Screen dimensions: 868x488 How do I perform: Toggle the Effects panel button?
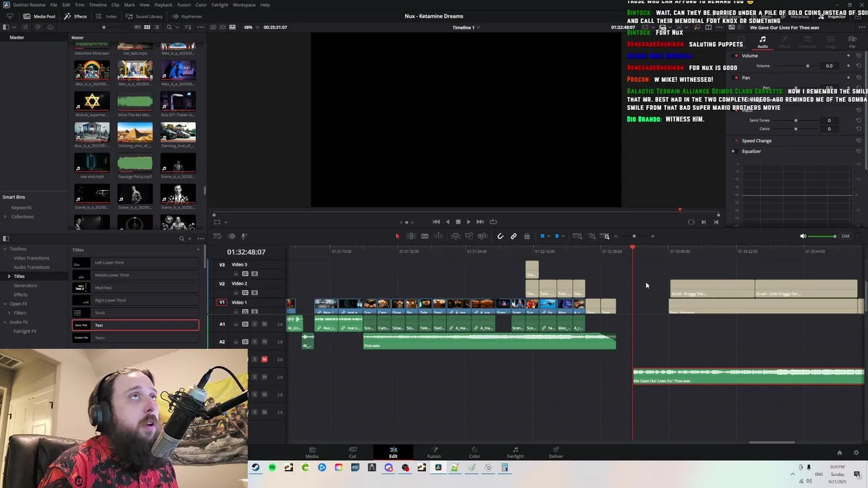point(76,16)
